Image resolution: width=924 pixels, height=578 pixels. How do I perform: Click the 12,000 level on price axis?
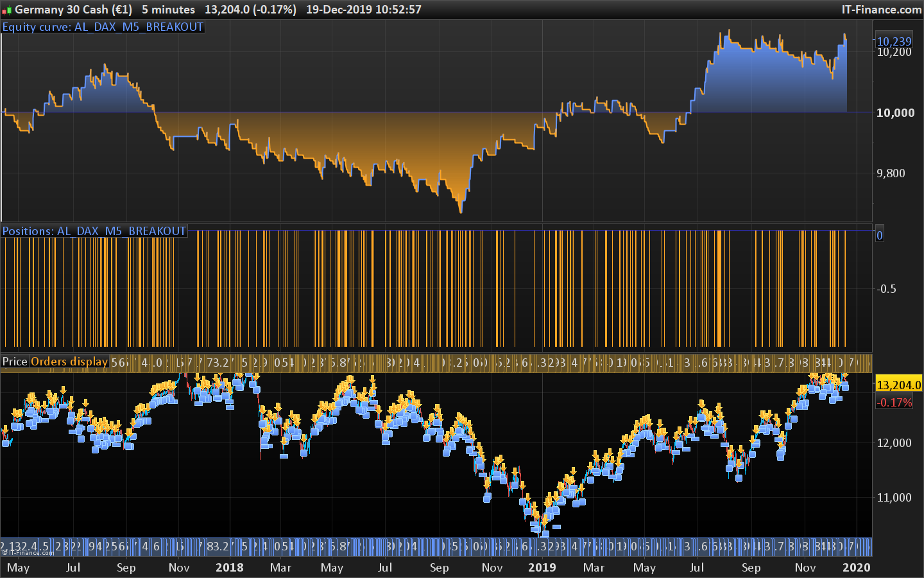point(894,443)
